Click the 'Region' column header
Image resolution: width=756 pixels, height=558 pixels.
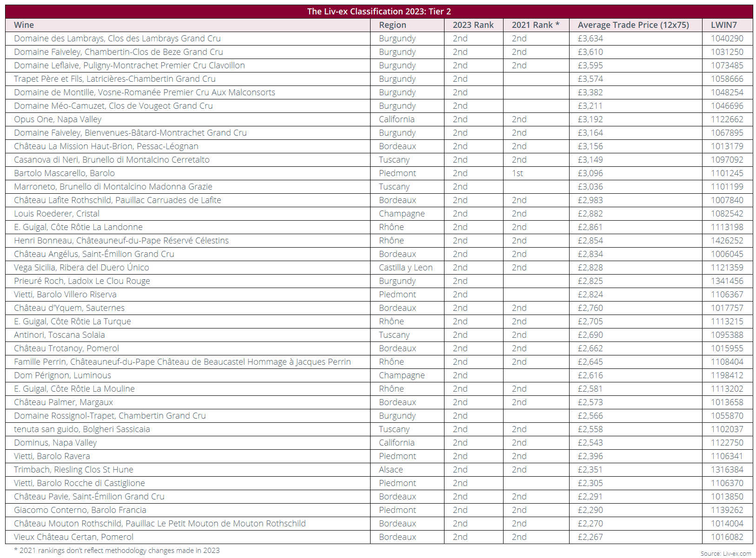click(x=392, y=25)
